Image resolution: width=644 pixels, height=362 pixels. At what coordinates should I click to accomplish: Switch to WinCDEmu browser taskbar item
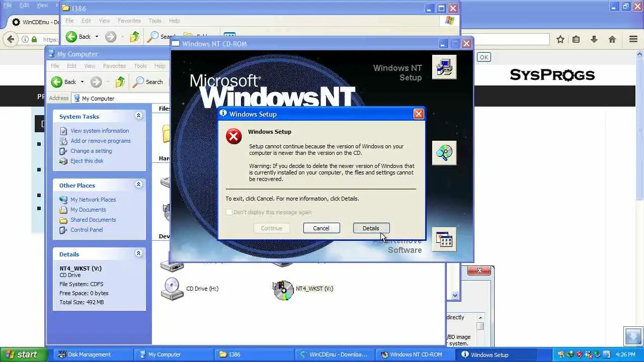coord(334,354)
